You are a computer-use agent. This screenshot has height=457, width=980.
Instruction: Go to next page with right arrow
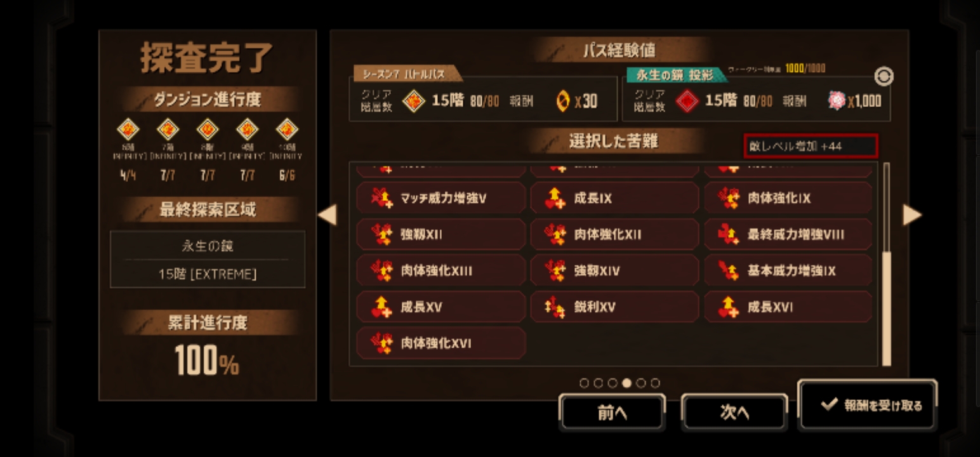(x=912, y=215)
